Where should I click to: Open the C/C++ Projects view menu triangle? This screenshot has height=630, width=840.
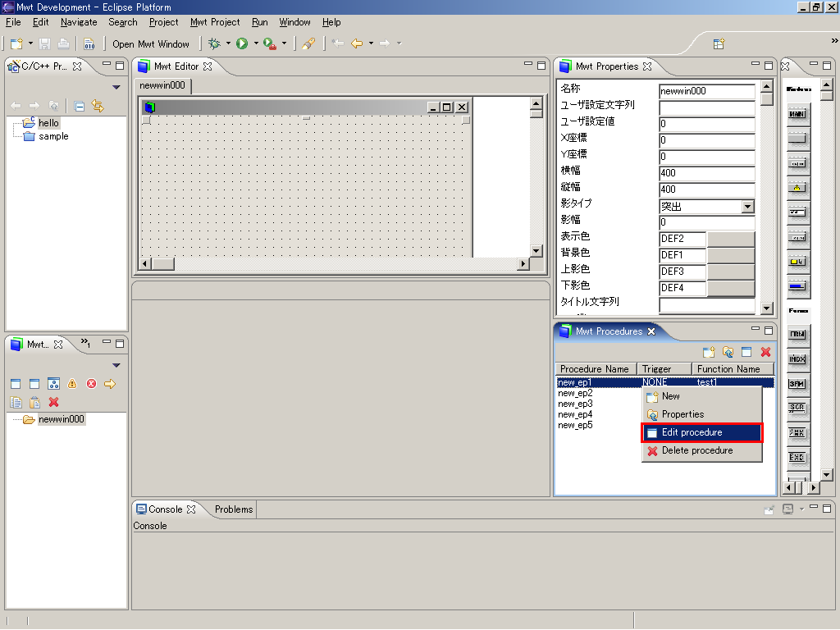116,87
